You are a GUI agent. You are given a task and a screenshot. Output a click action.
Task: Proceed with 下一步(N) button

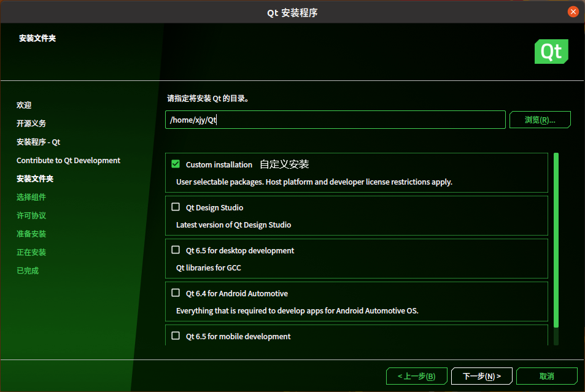(482, 376)
